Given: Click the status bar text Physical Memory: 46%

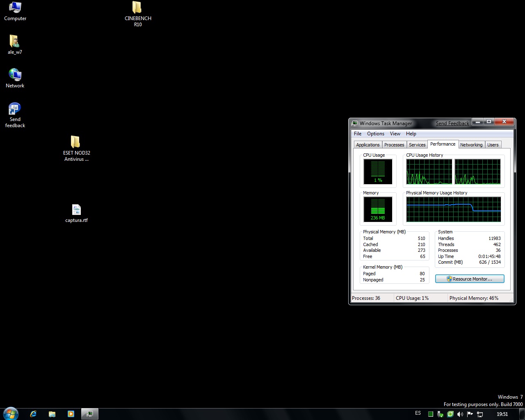Looking at the screenshot, I should click(474, 298).
